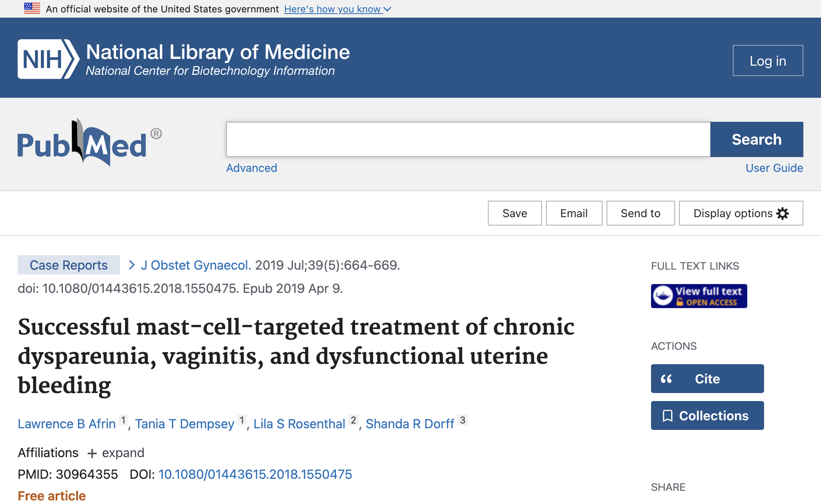Open author Shanda R Dorff
The width and height of the screenshot is (821, 504).
(410, 424)
